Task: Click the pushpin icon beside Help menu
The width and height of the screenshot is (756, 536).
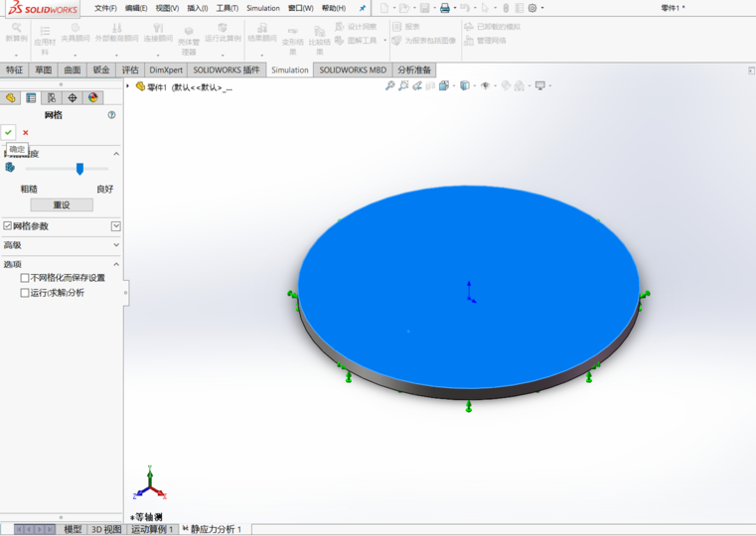Action: click(x=363, y=8)
